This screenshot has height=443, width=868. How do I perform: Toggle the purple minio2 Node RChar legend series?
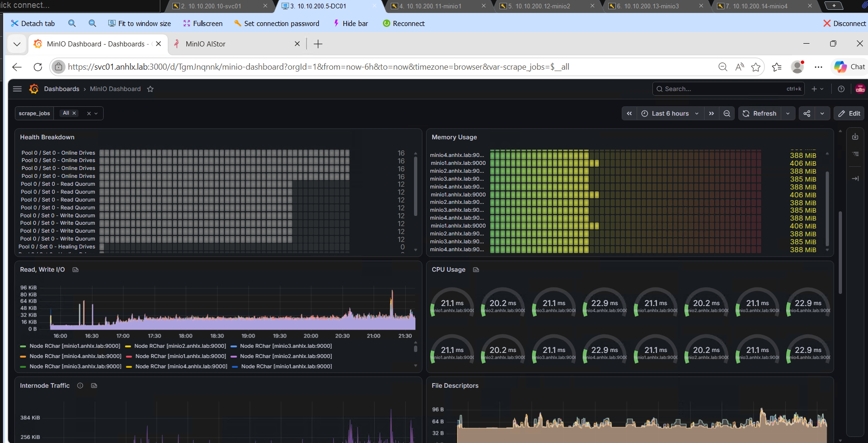[x=282, y=356]
